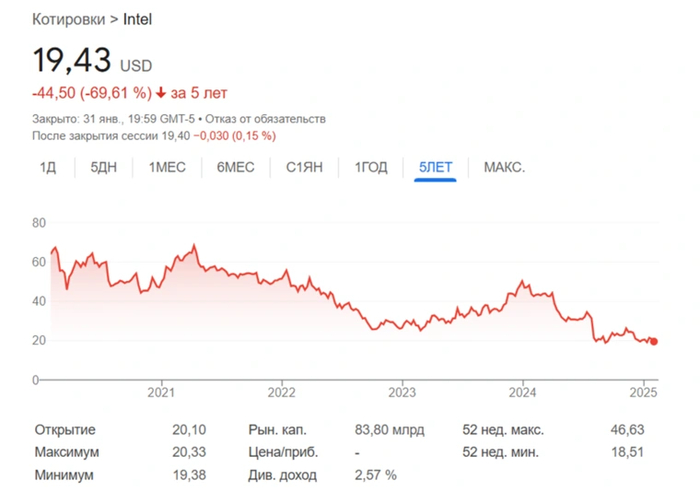Show the 6МЕС chart period

[235, 167]
